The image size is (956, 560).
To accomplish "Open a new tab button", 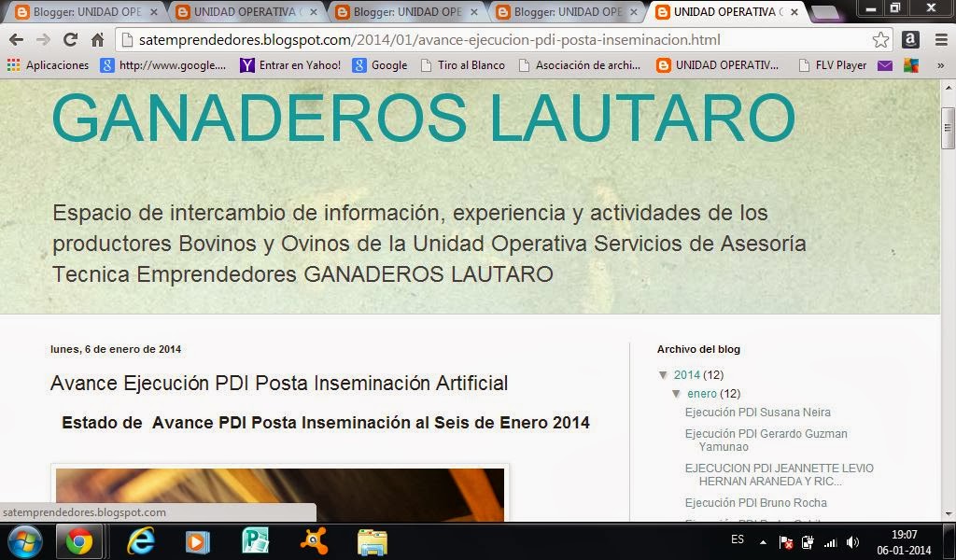I will pyautogui.click(x=826, y=12).
